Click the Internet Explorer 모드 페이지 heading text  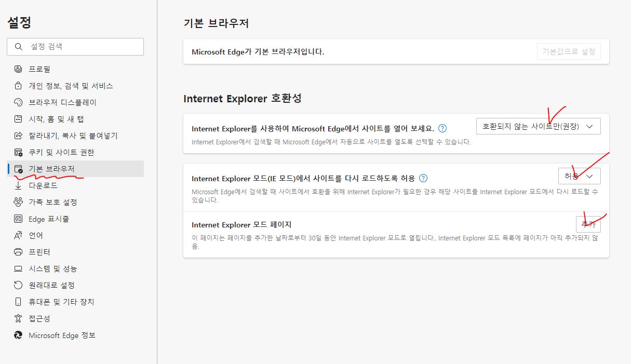[x=241, y=225]
